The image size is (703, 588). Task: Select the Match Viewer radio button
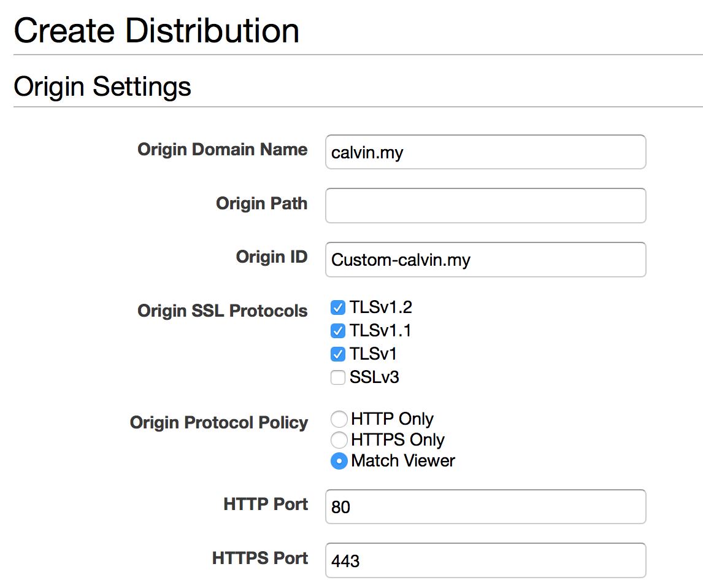(x=339, y=461)
